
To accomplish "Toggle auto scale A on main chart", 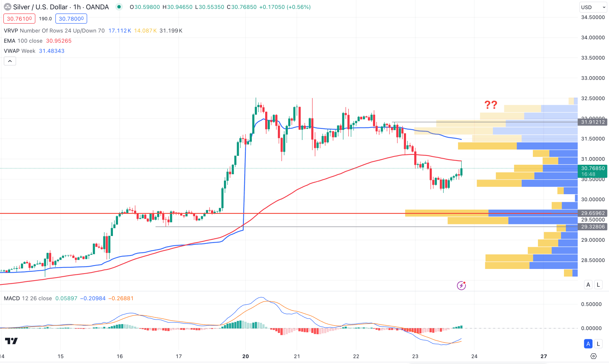I will tap(588, 284).
